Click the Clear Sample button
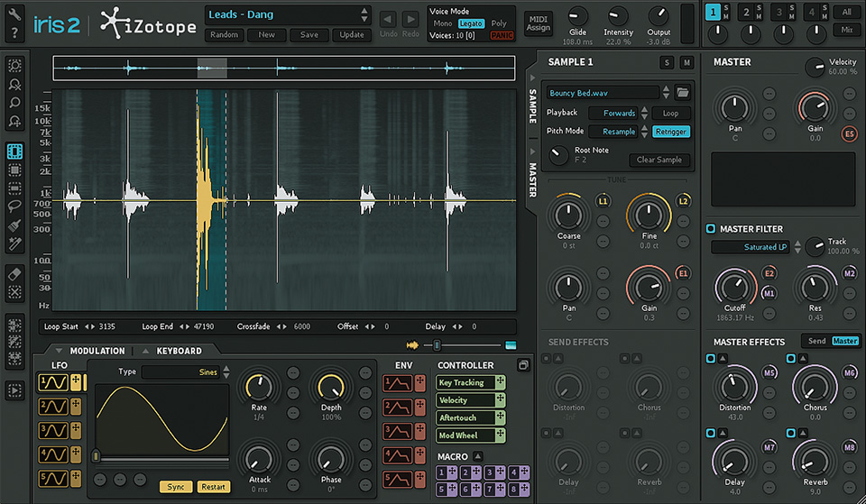 659,160
